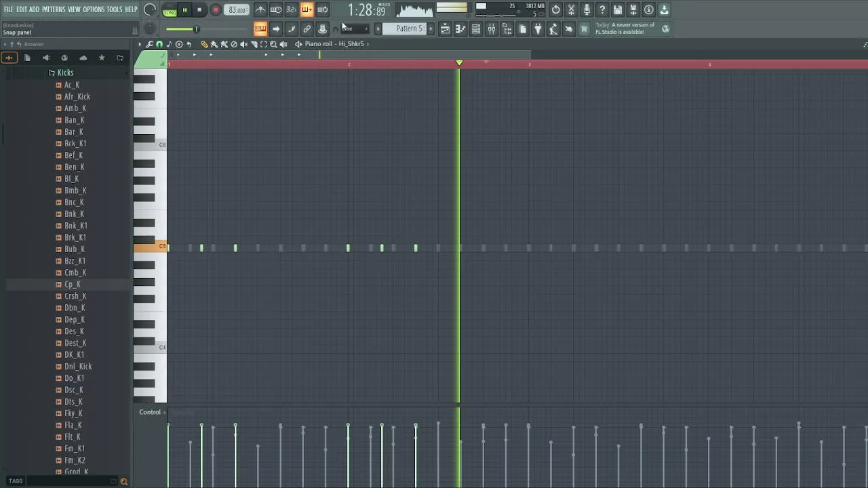
Task: Click the undo arrow in piano roll toolbar
Action: [189, 44]
